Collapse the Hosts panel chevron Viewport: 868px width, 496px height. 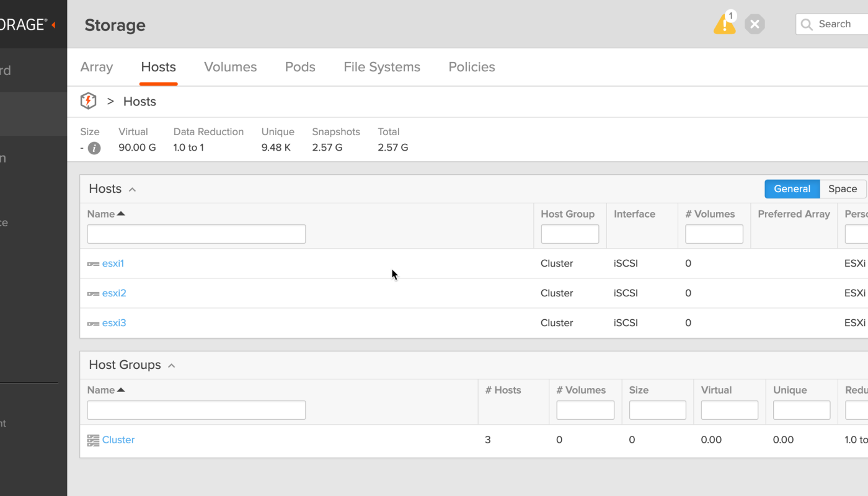132,190
